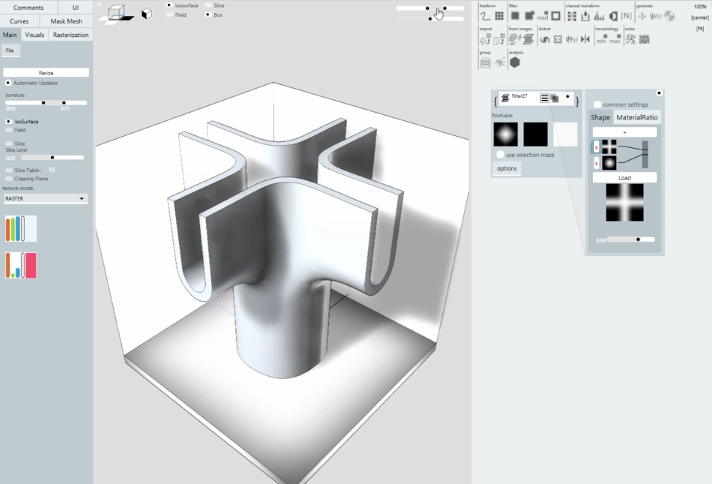Click the [center] view link
This screenshot has height=484, width=712.
click(700, 18)
